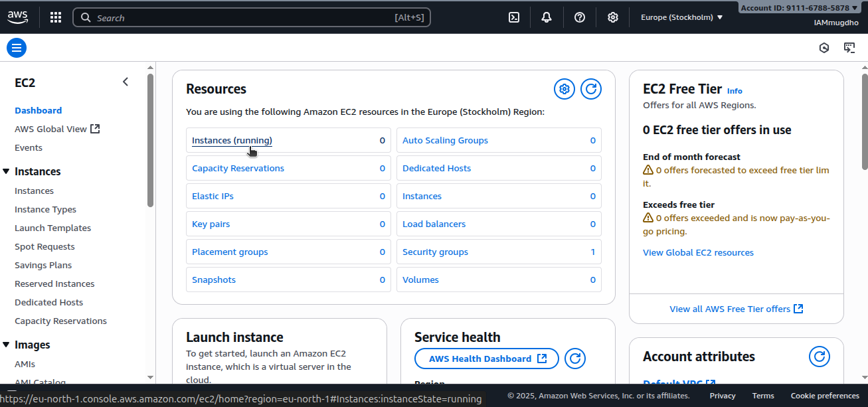Open the Europe (Stockholm) region dropdown

tap(681, 17)
